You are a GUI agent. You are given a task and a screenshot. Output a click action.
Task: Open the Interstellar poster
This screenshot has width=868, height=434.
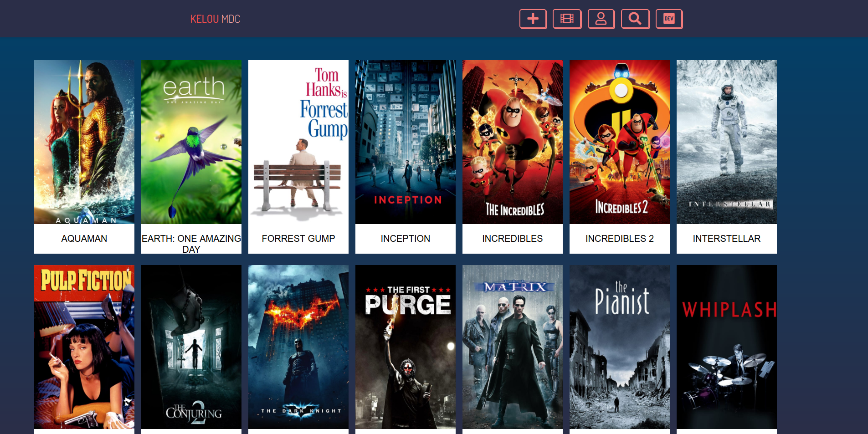(727, 142)
